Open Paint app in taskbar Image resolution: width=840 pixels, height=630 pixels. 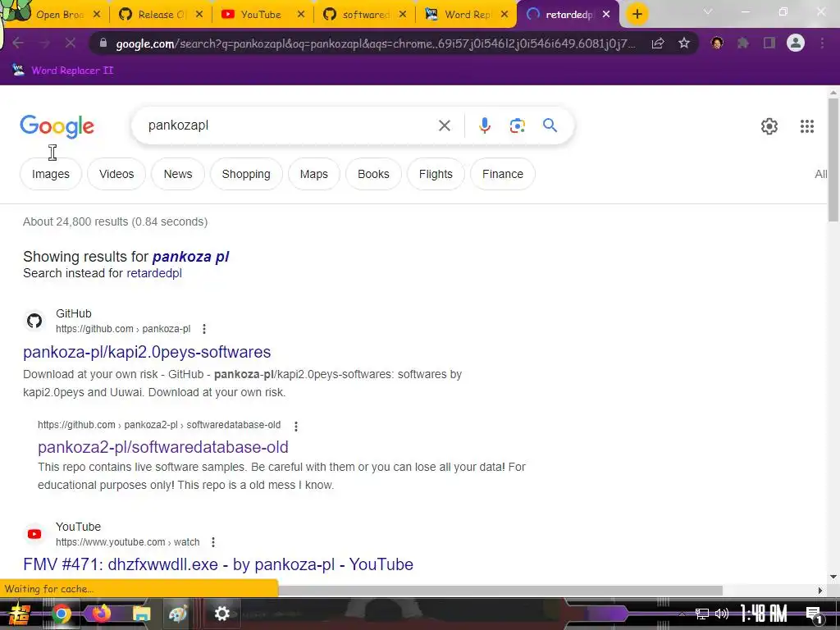[x=177, y=614]
